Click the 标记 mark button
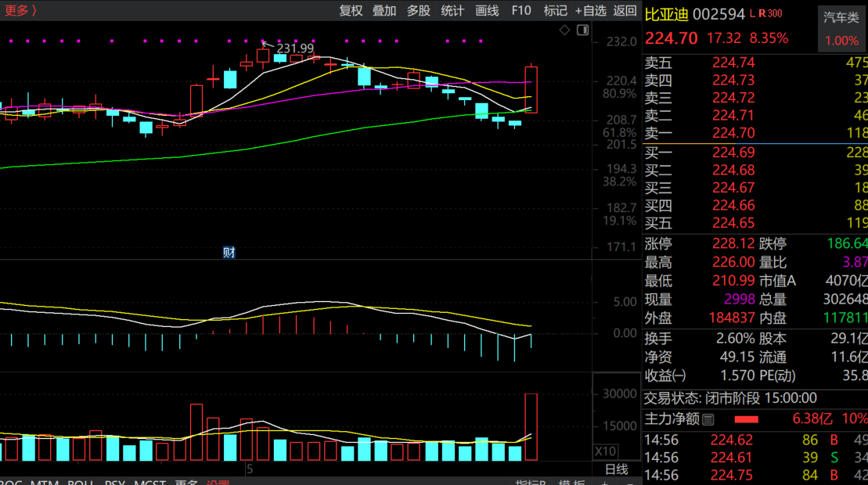 pos(555,10)
